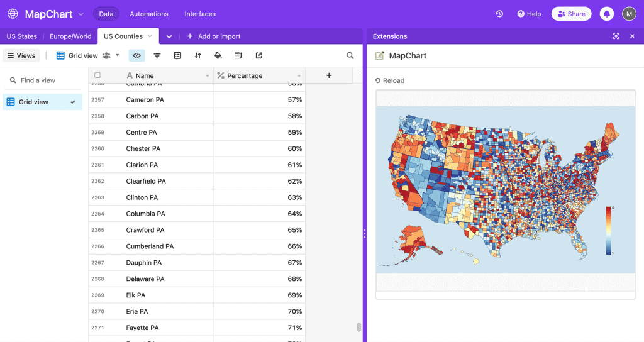
Task: Toggle the Views sidebar
Action: 21,55
